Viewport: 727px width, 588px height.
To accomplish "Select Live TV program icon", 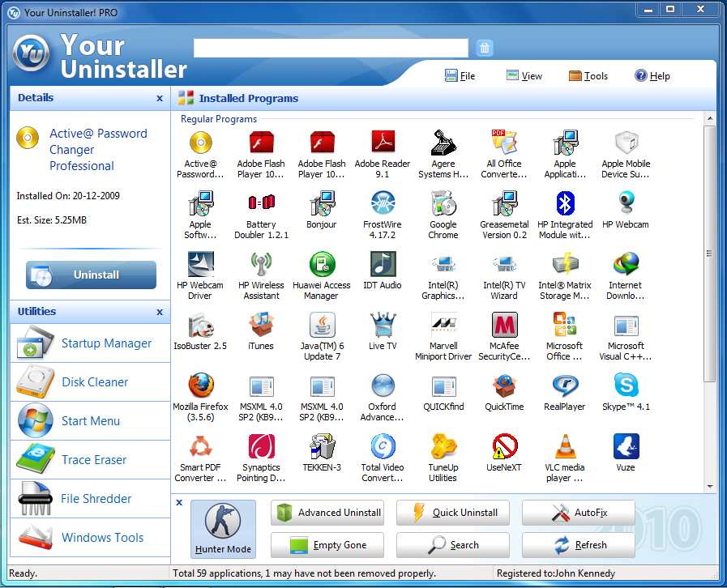I will [383, 324].
